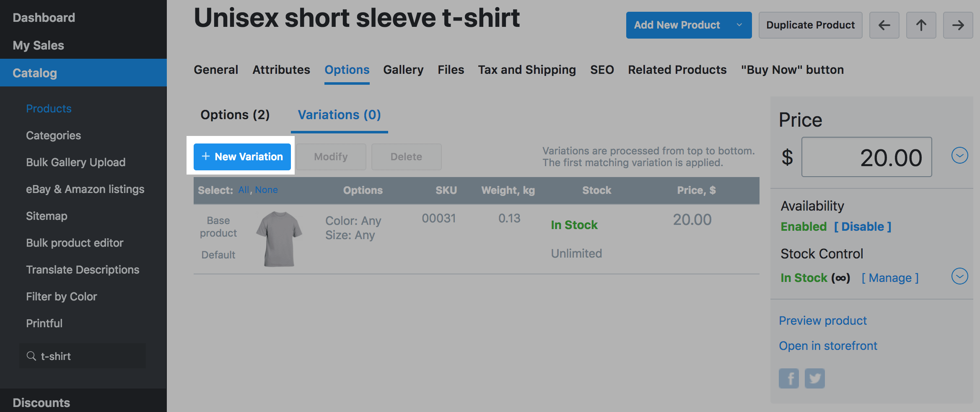Viewport: 980px width, 412px height.
Task: Share product via Twitter icon
Action: coord(814,378)
